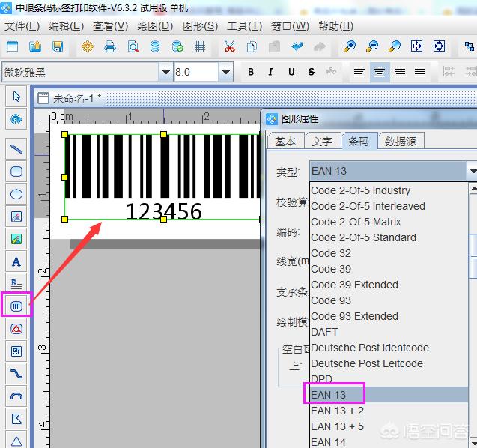Choose Code 2-Of-5 Interleaved option
477x448 pixels.
[389, 206]
